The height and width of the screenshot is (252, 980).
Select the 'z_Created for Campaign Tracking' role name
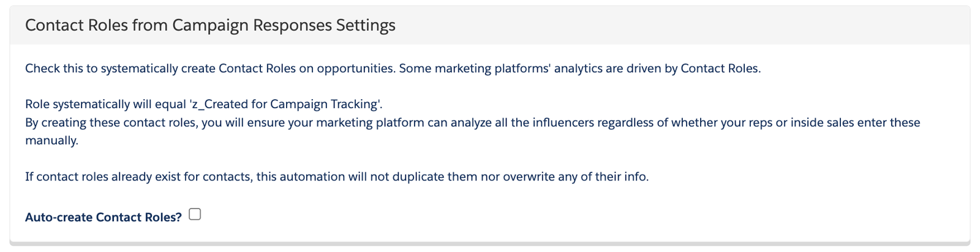(286, 104)
